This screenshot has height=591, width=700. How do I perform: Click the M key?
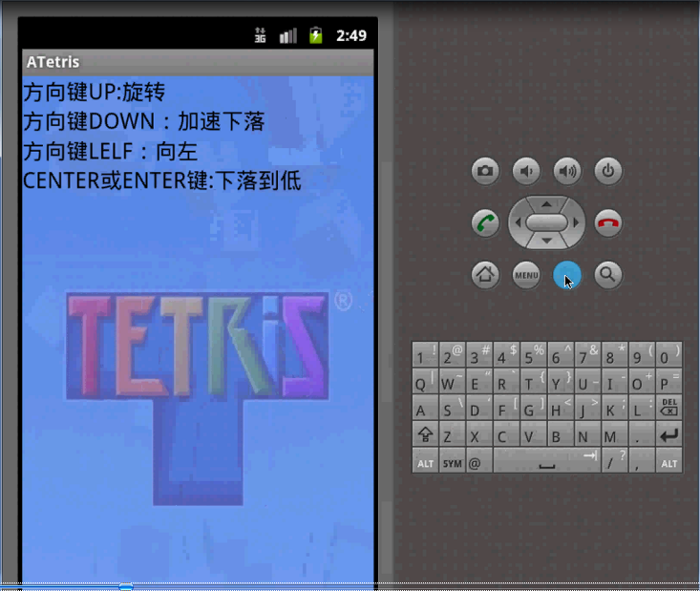pyautogui.click(x=615, y=433)
